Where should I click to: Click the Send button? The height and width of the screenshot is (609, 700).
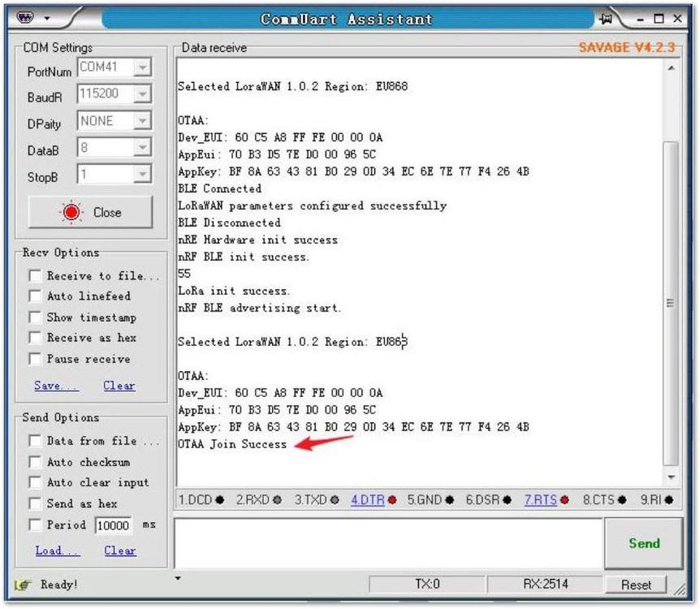(x=644, y=543)
